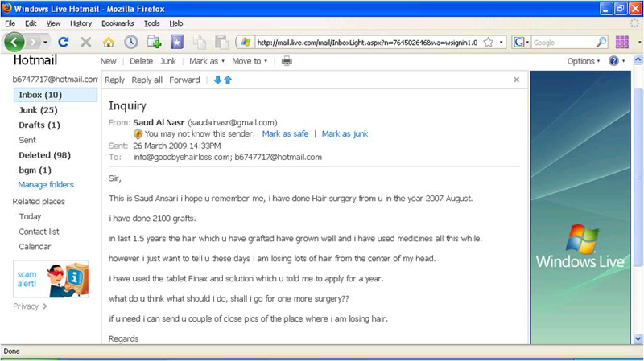Image resolution: width=644 pixels, height=361 pixels.
Task: Expand the Move to dropdown
Action: (x=250, y=61)
